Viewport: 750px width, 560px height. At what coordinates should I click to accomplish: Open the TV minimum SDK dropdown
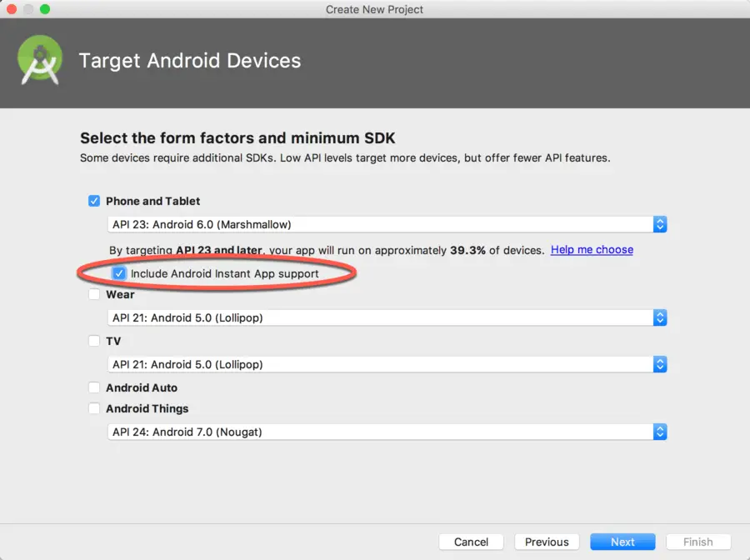point(387,364)
